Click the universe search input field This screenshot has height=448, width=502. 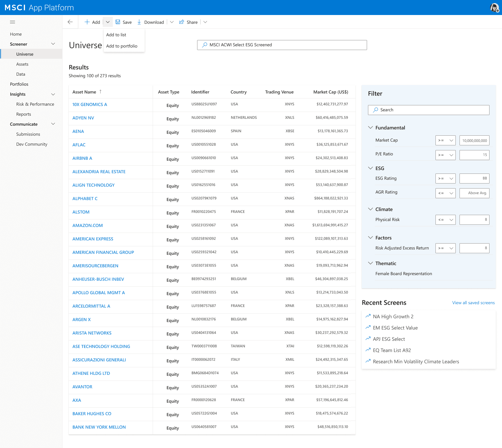click(x=282, y=45)
